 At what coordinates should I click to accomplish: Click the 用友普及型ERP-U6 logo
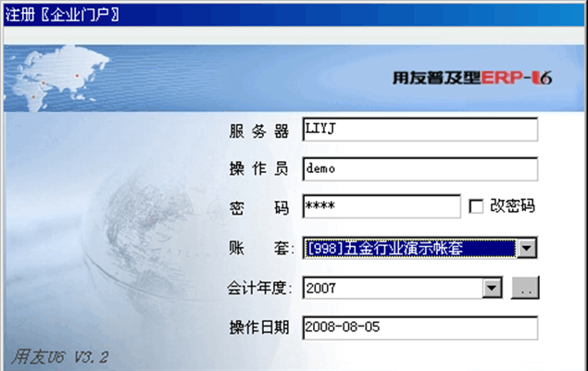click(x=471, y=78)
